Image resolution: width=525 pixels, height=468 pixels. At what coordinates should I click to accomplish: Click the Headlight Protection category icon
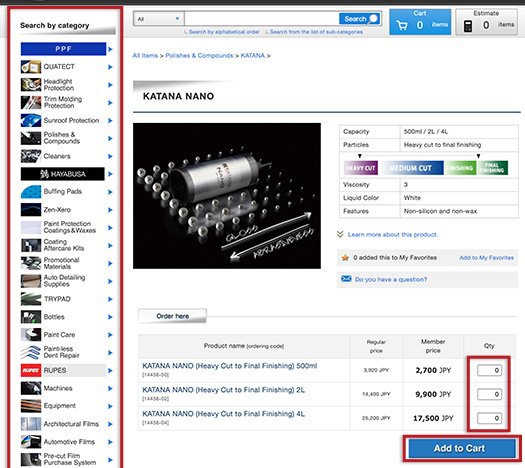tap(31, 85)
